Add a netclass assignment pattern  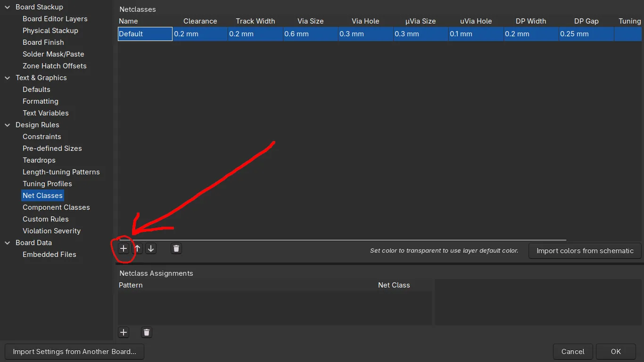(124, 332)
